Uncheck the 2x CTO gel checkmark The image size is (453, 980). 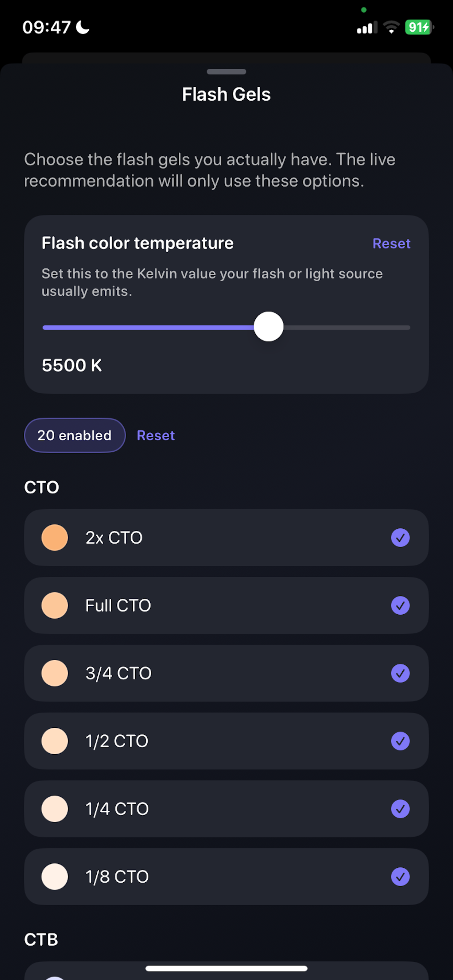pyautogui.click(x=400, y=537)
